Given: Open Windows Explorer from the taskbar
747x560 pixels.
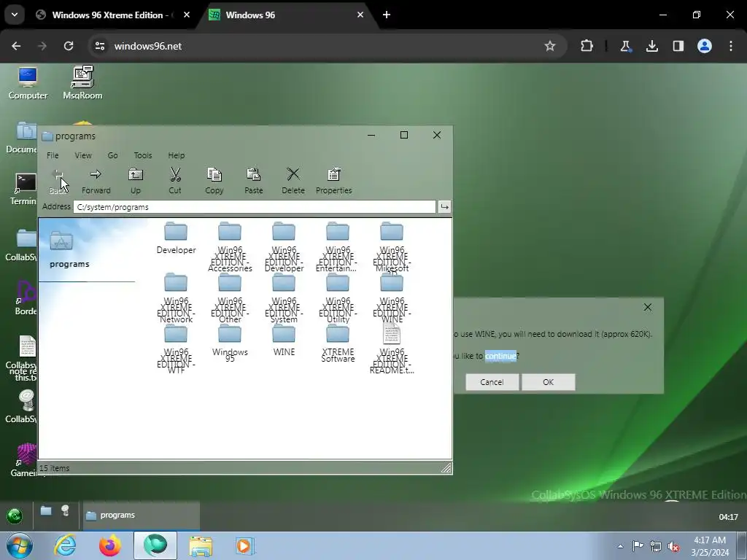Looking at the screenshot, I should tap(201, 545).
